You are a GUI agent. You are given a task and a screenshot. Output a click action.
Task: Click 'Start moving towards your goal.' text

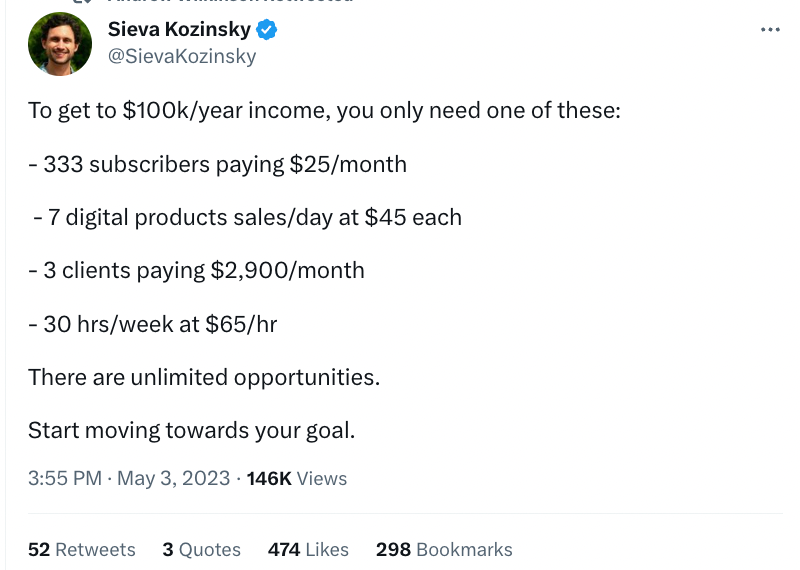point(191,430)
